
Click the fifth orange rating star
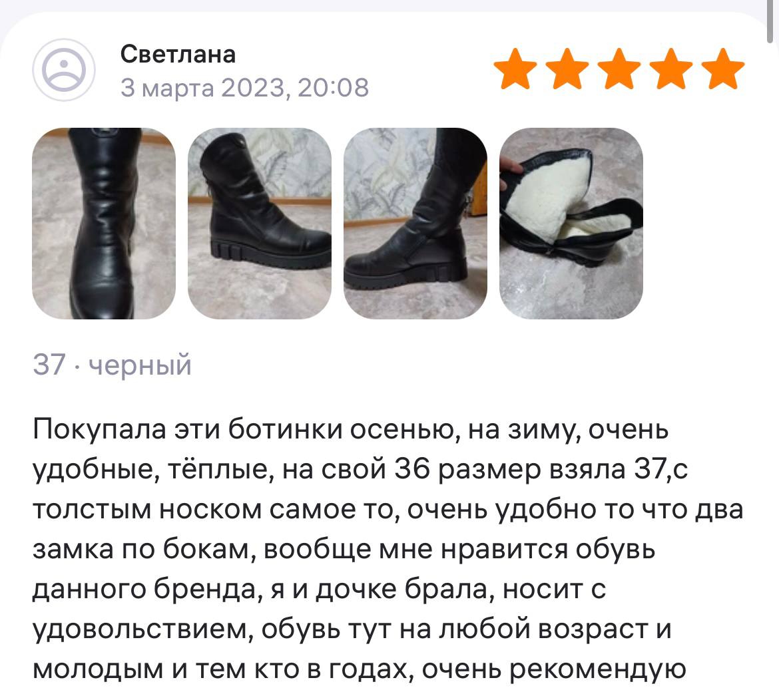[x=722, y=69]
